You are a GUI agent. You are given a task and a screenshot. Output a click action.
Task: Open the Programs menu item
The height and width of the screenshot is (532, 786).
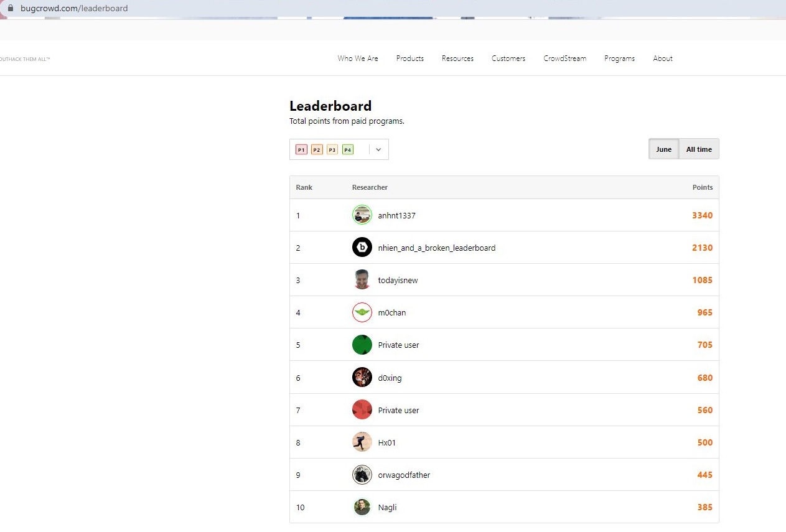(619, 58)
